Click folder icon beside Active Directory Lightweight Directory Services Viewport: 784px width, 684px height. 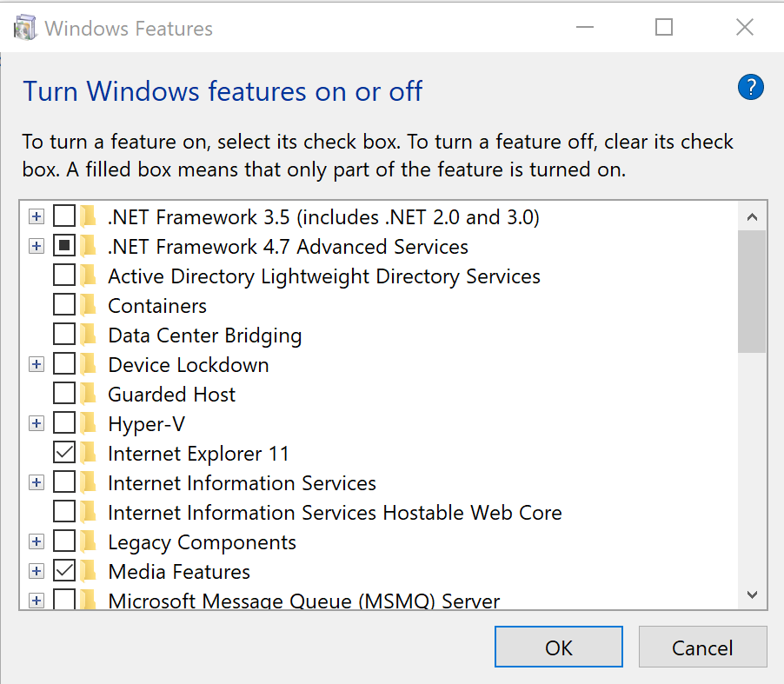tap(89, 276)
